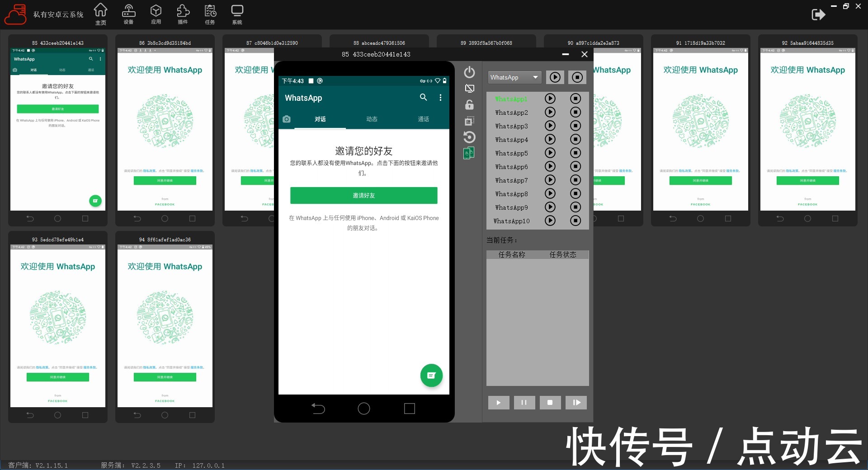Select WhatsApp9 in the instance list

[x=511, y=207]
